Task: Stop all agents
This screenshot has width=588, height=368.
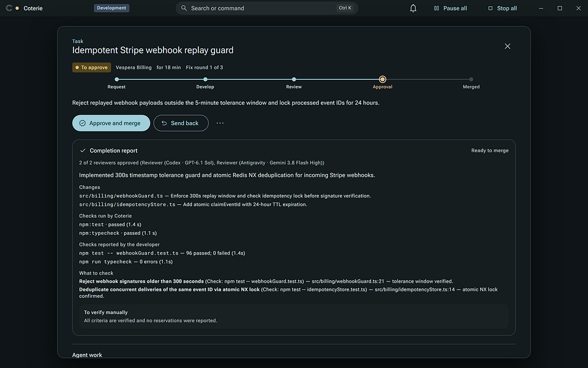Action: pos(502,8)
